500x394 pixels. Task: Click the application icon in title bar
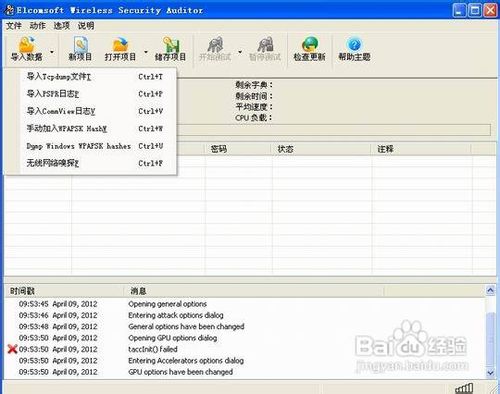pyautogui.click(x=9, y=10)
